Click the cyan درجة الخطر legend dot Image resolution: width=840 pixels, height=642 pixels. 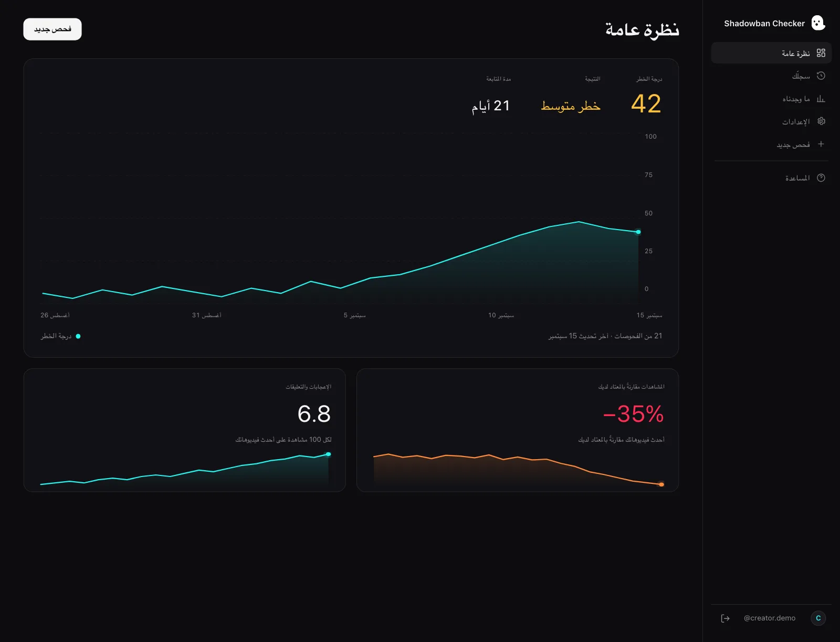point(78,336)
